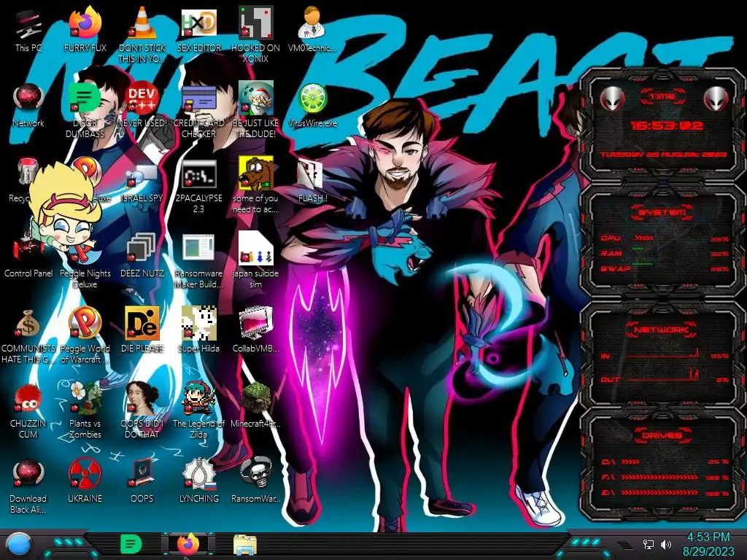Screen dimensions: 747x560
Task: Open the D FOR DUMBASS green icon
Action: 85,111
